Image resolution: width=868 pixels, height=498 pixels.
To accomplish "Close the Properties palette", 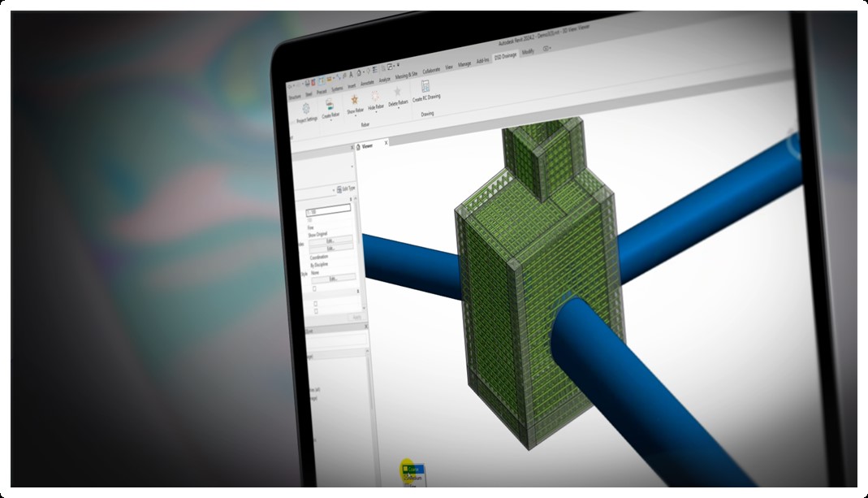I will tap(352, 148).
